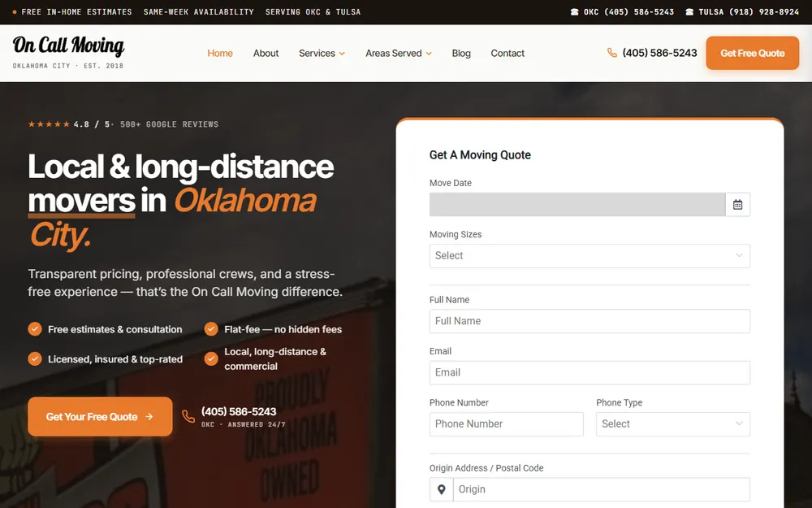Open the Contact page
Screen dimensions: 812x508
(508, 54)
